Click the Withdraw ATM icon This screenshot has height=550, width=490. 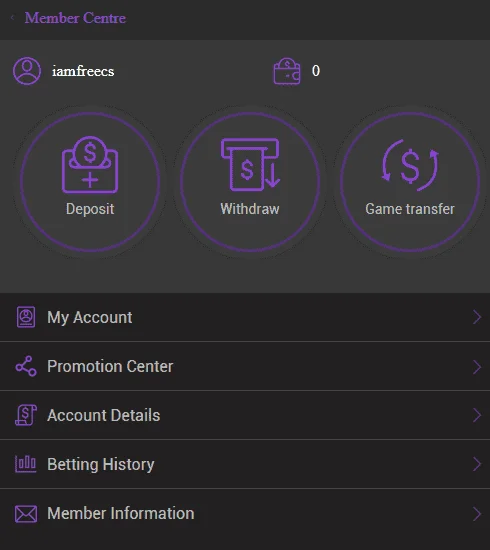pyautogui.click(x=250, y=165)
